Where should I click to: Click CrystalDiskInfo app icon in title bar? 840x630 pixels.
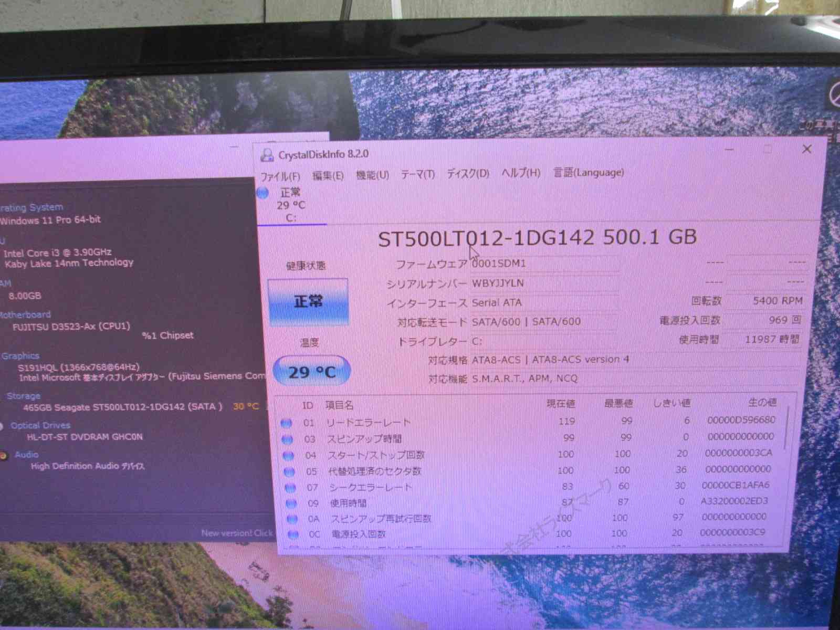(267, 155)
